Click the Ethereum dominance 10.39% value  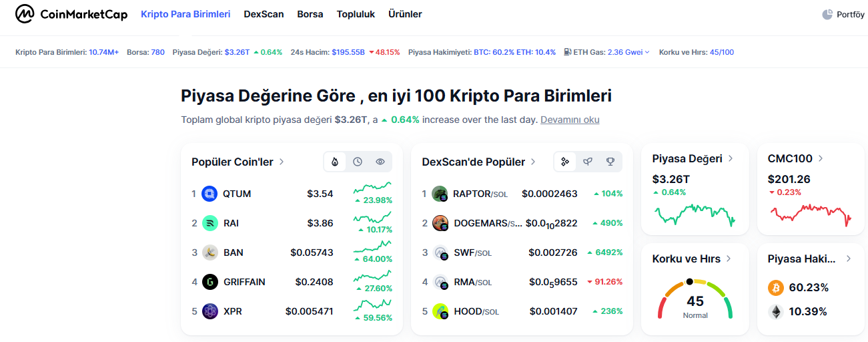[x=809, y=312]
